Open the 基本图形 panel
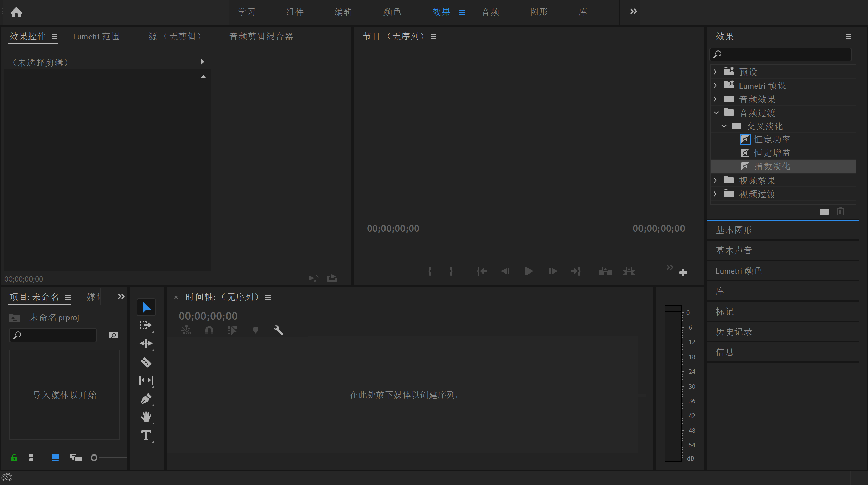Image resolution: width=868 pixels, height=485 pixels. tap(734, 230)
